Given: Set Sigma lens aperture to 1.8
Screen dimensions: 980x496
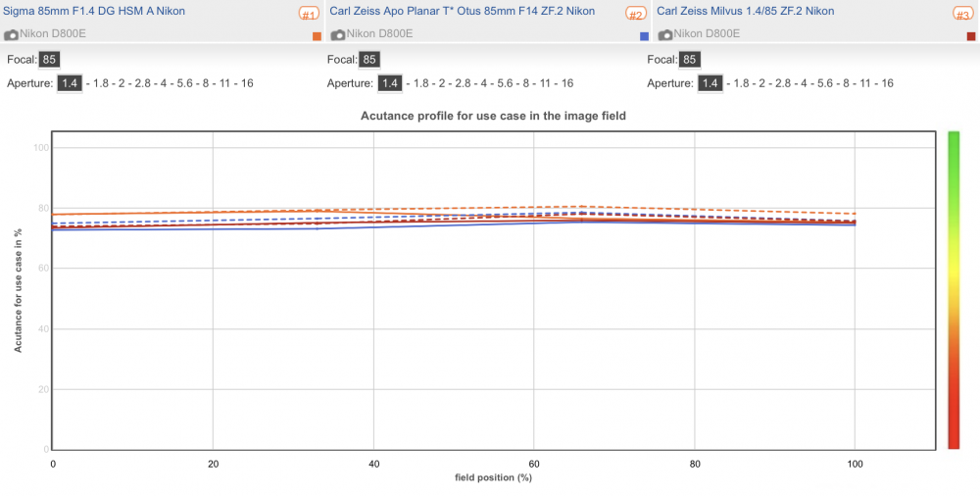Looking at the screenshot, I should (101, 83).
